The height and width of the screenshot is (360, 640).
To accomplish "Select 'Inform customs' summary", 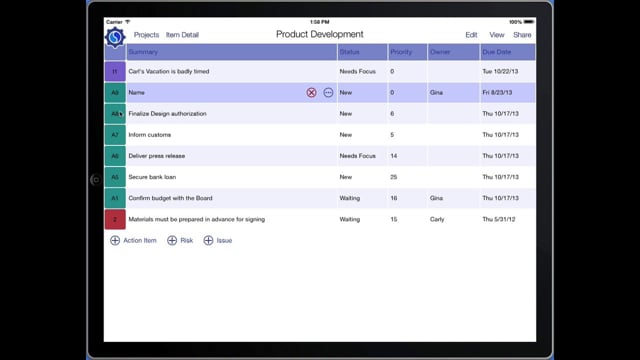I will (149, 135).
